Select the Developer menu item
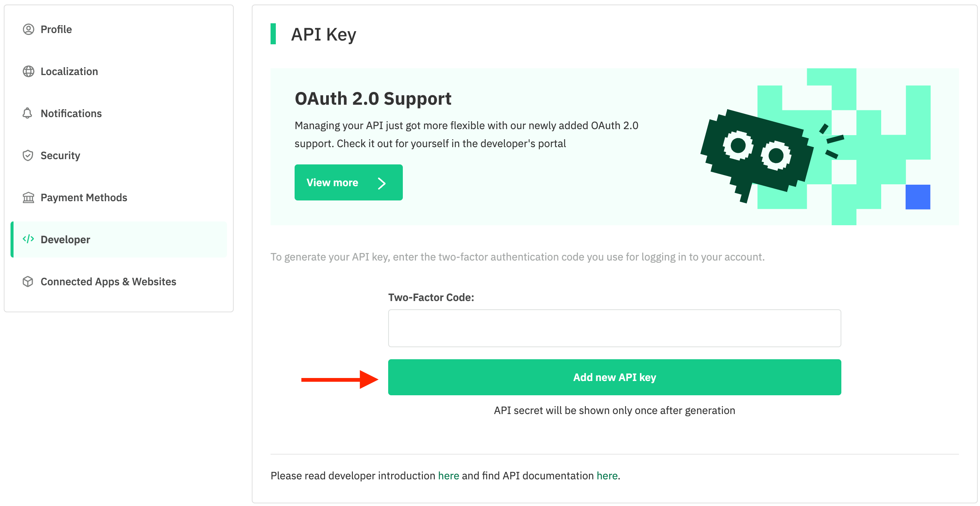This screenshot has height=506, width=980. click(x=119, y=240)
